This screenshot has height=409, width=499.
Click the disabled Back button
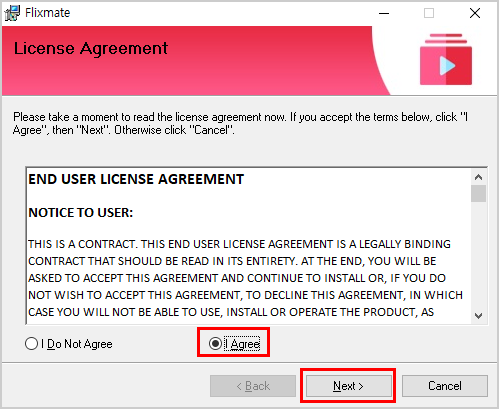253,386
